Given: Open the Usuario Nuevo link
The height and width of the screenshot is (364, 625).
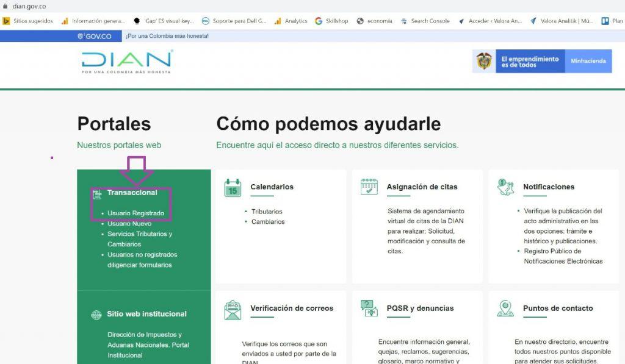Looking at the screenshot, I should coord(129,224).
